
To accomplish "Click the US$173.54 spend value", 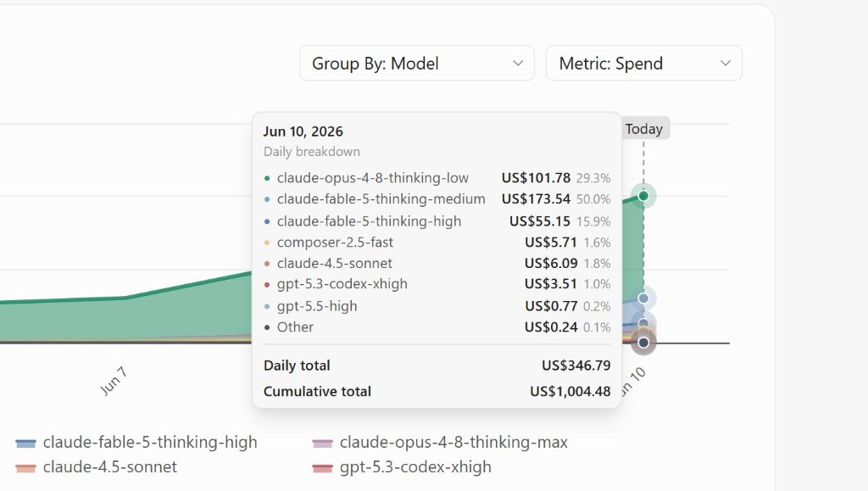I will point(536,199).
